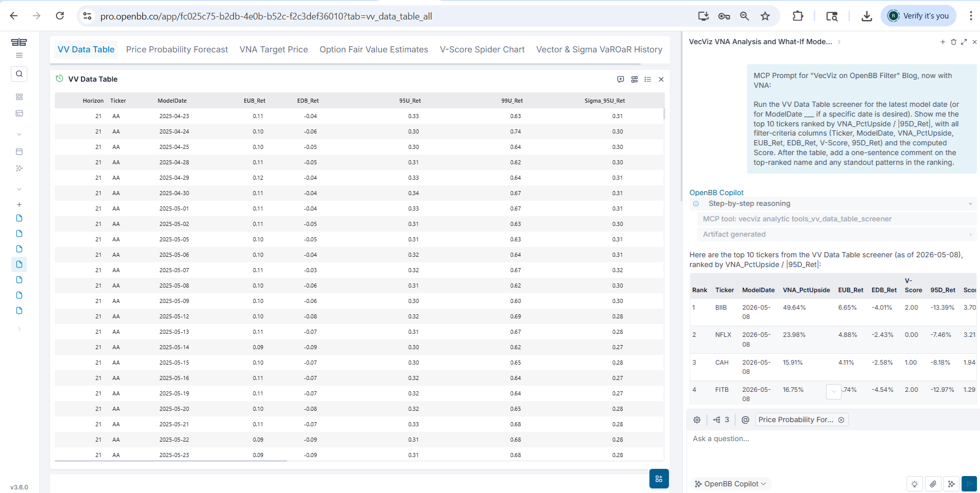Image resolution: width=980 pixels, height=493 pixels.
Task: Open the VNA Target Price tab
Action: tap(274, 49)
